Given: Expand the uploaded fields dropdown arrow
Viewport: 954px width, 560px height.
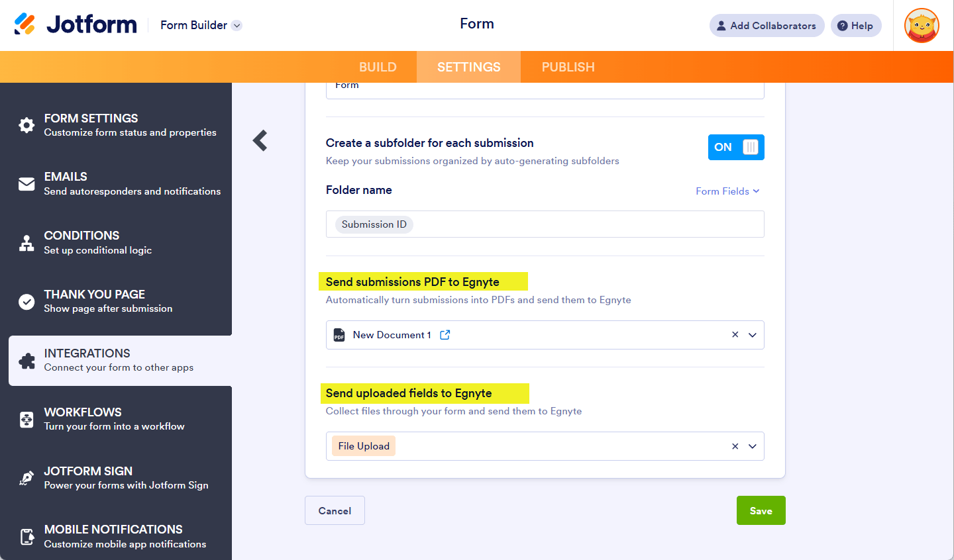Looking at the screenshot, I should [753, 446].
